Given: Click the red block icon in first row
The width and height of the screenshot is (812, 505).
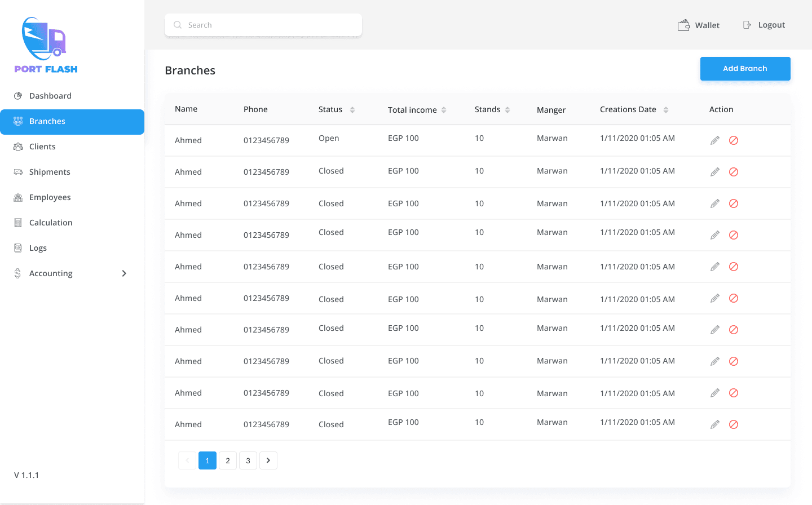Looking at the screenshot, I should click(734, 140).
